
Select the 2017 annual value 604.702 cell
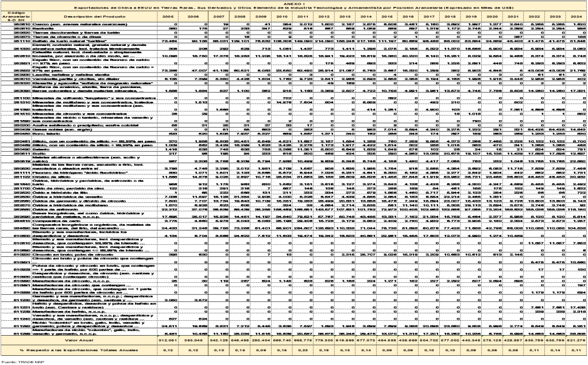[428, 341]
